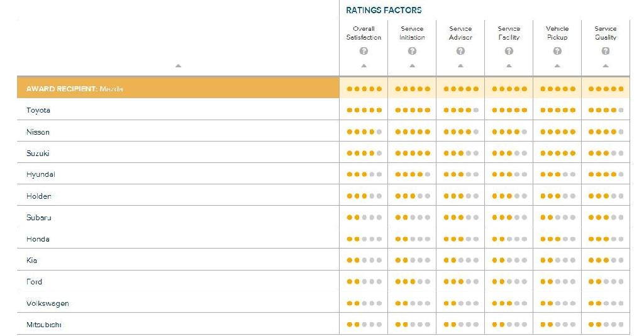644x336 pixels.
Task: Click the Vehicle Pickup column header
Action: [x=557, y=33]
